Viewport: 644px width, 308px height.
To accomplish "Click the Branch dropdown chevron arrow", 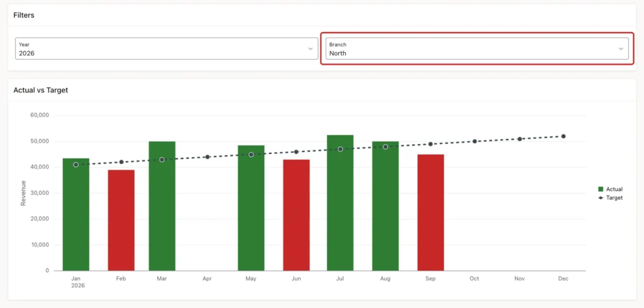I will pyautogui.click(x=621, y=49).
